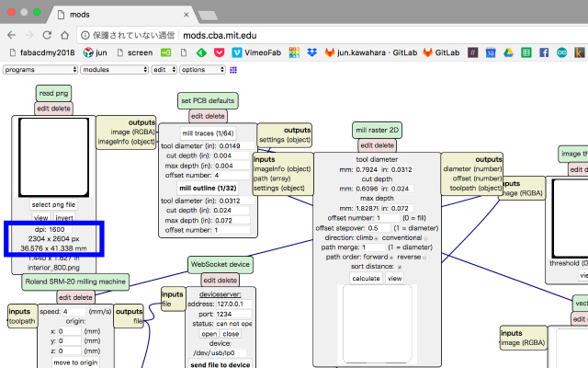Click the deviceserver address field 127.0.0.1
Viewport: 588px width, 368px height.
(x=233, y=305)
